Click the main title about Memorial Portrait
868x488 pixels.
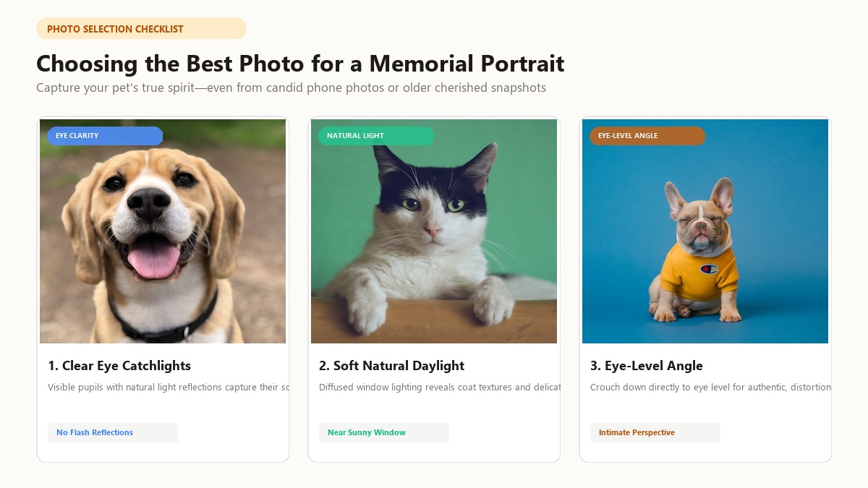300,64
